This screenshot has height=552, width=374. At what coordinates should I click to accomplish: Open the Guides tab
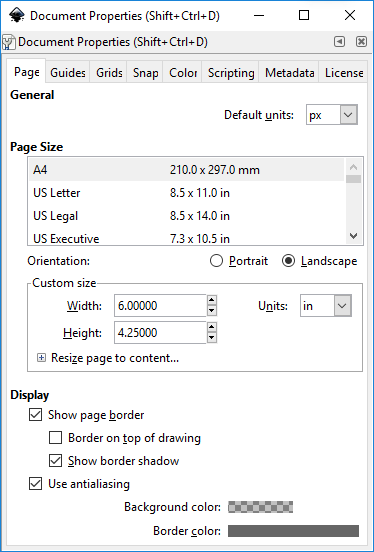click(x=68, y=73)
